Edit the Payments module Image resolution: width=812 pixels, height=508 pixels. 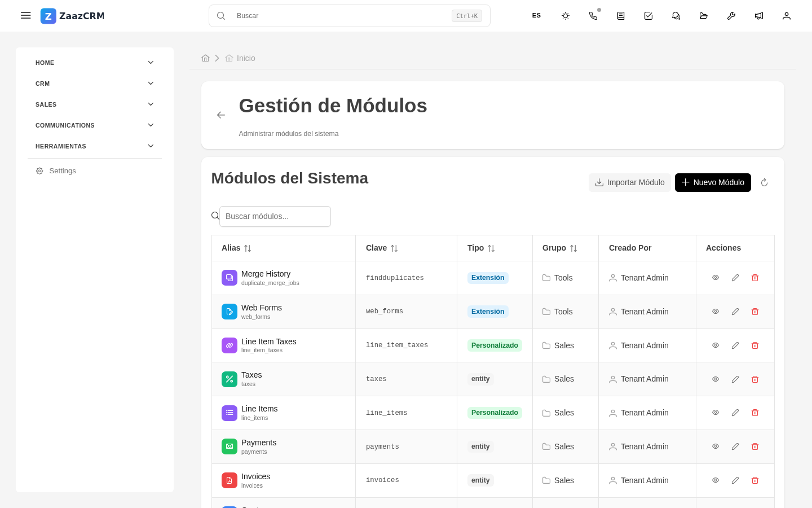[x=735, y=446]
